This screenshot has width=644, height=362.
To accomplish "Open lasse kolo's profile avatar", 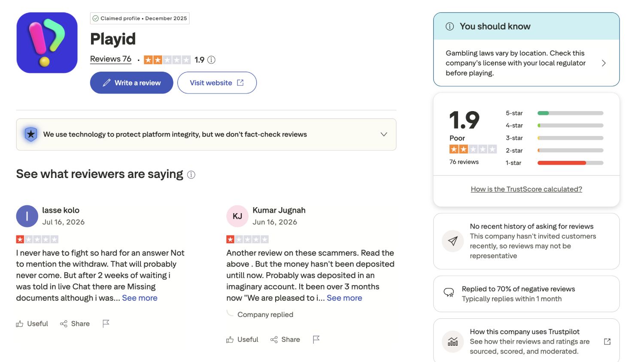I will [x=27, y=216].
